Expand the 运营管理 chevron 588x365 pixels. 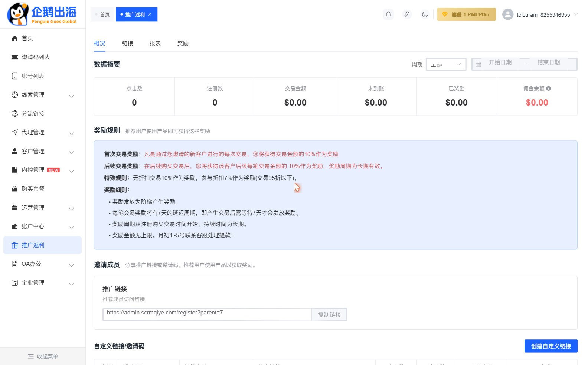tap(72, 209)
